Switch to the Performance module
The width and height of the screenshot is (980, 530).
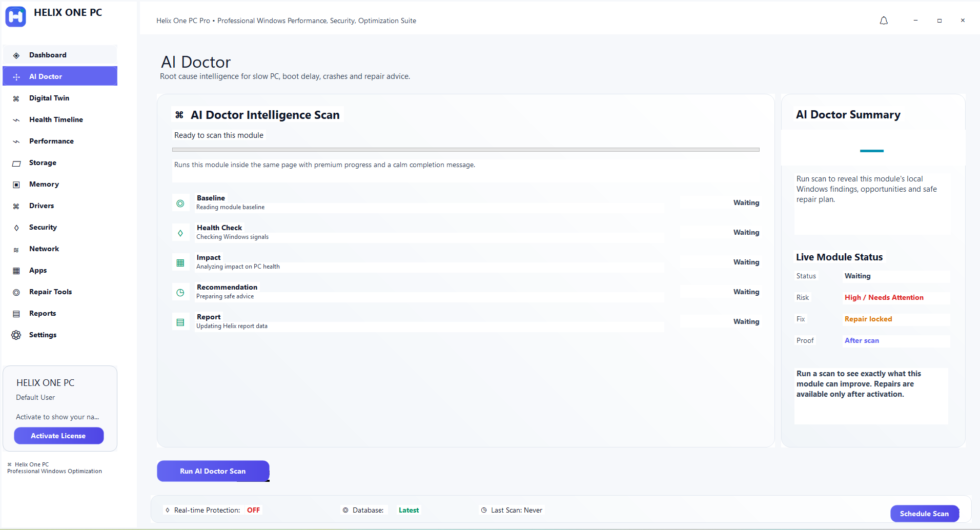[x=60, y=141]
